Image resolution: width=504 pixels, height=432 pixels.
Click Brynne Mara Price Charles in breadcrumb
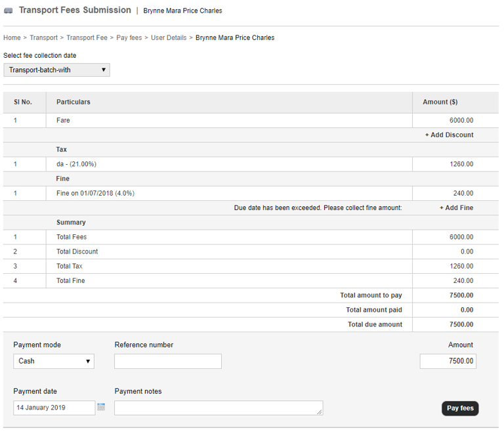pos(235,37)
